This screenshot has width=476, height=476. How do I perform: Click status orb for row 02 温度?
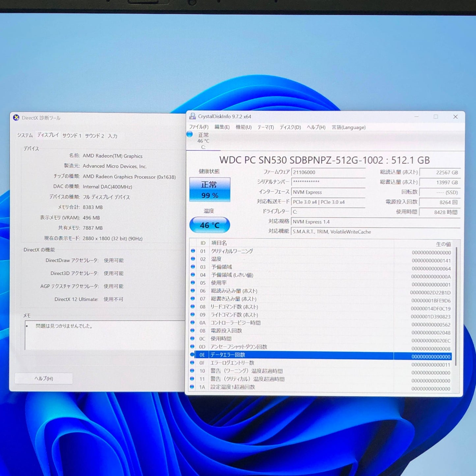(193, 259)
